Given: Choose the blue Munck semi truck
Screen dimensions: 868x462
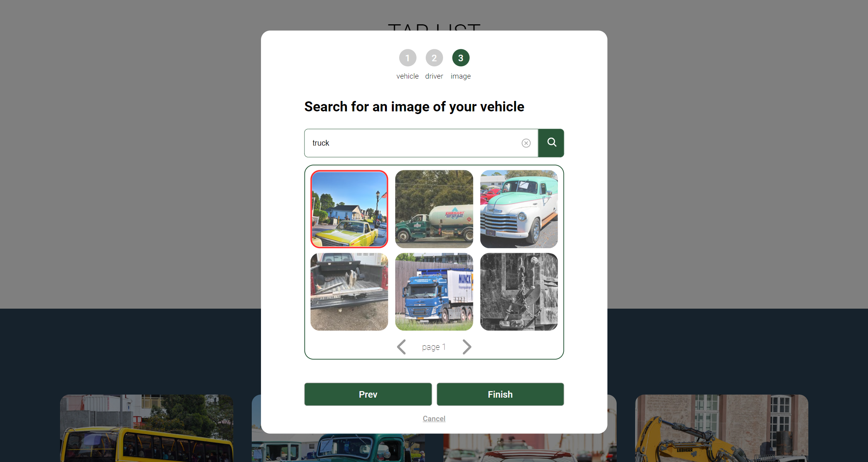Looking at the screenshot, I should point(434,292).
